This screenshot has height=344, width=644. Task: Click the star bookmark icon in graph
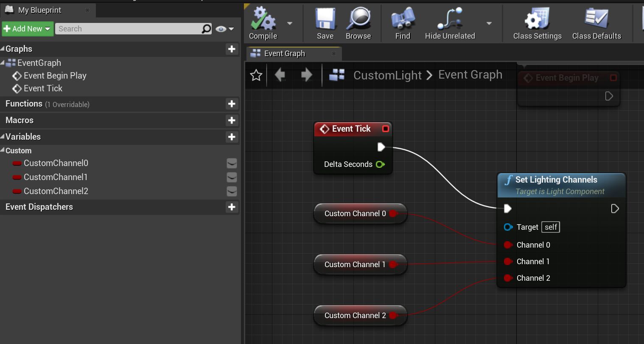[x=256, y=76]
